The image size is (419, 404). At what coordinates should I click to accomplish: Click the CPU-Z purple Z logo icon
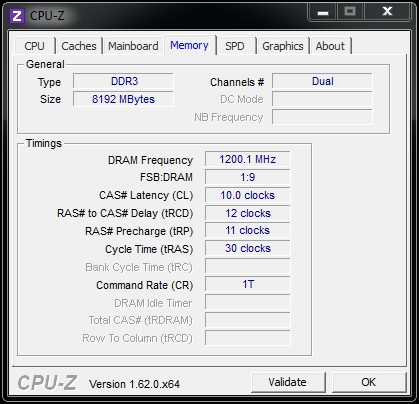pos(17,16)
